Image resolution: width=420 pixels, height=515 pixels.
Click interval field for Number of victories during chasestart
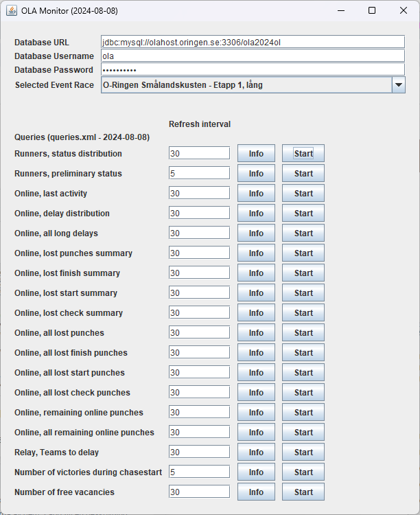tap(199, 472)
